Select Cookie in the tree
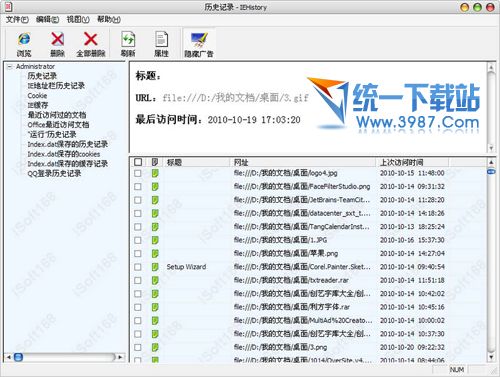 click(x=37, y=96)
